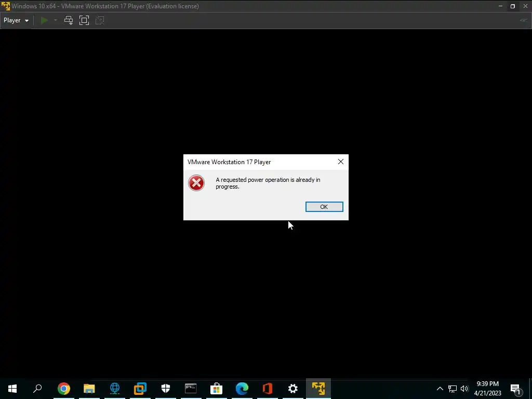Click the dialog error message text
Screen dimensions: 532x399
coord(268,183)
